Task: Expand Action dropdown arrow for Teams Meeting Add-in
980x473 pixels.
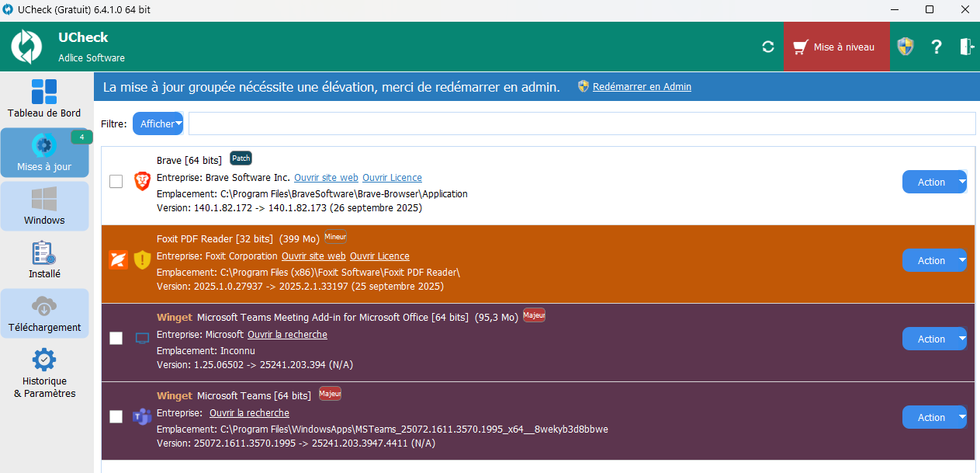Action: click(x=962, y=339)
